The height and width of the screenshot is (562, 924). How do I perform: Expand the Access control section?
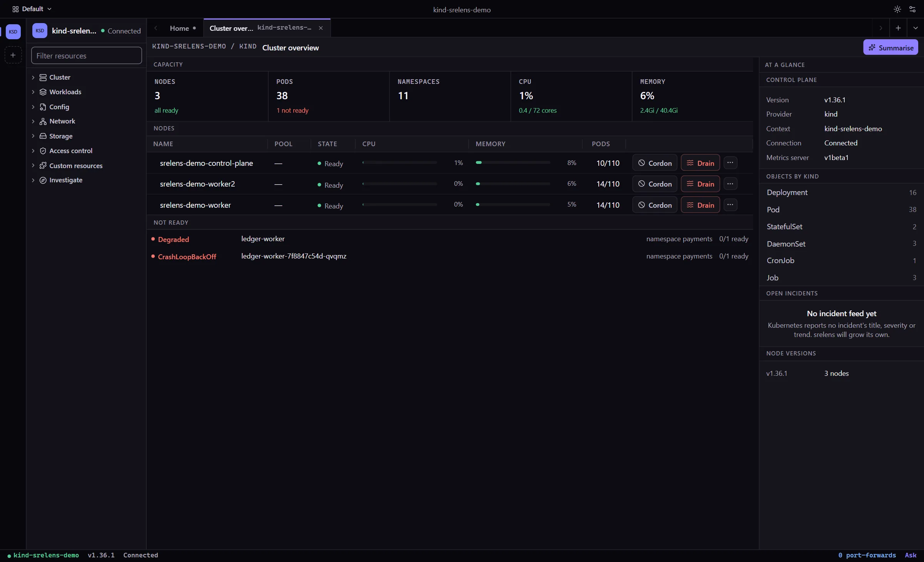tap(33, 151)
